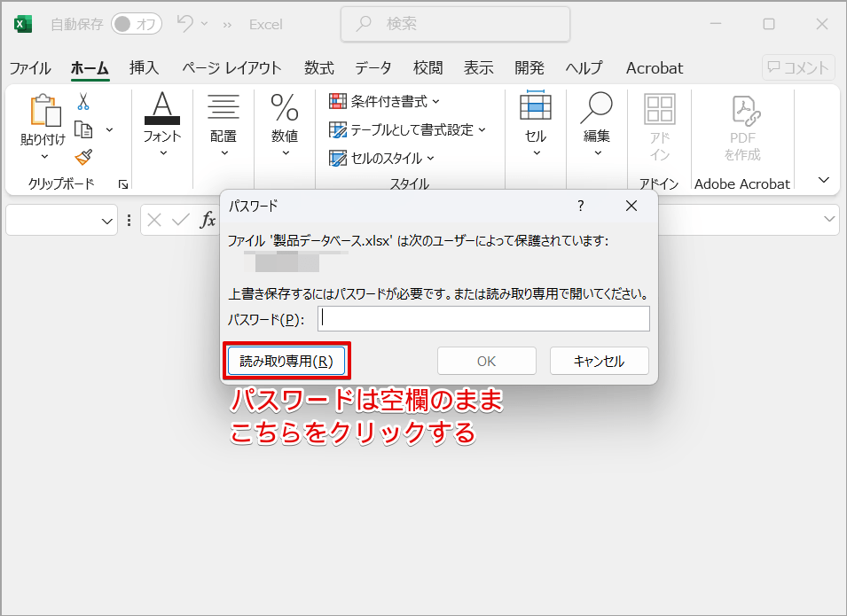Viewport: 847px width, 616px height.
Task: Click the Excel app icon in title bar
Action: [x=23, y=24]
